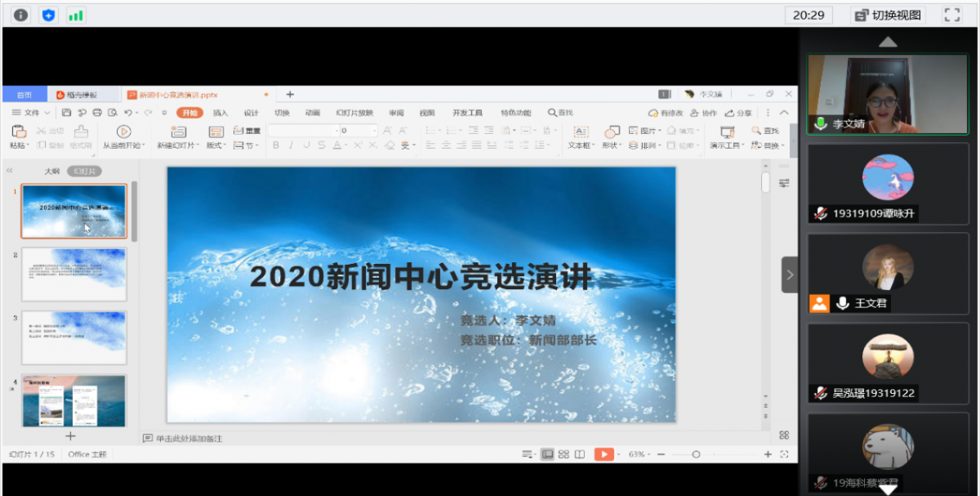980x496 pixels.
Task: Click the 分享 share button
Action: 739,113
